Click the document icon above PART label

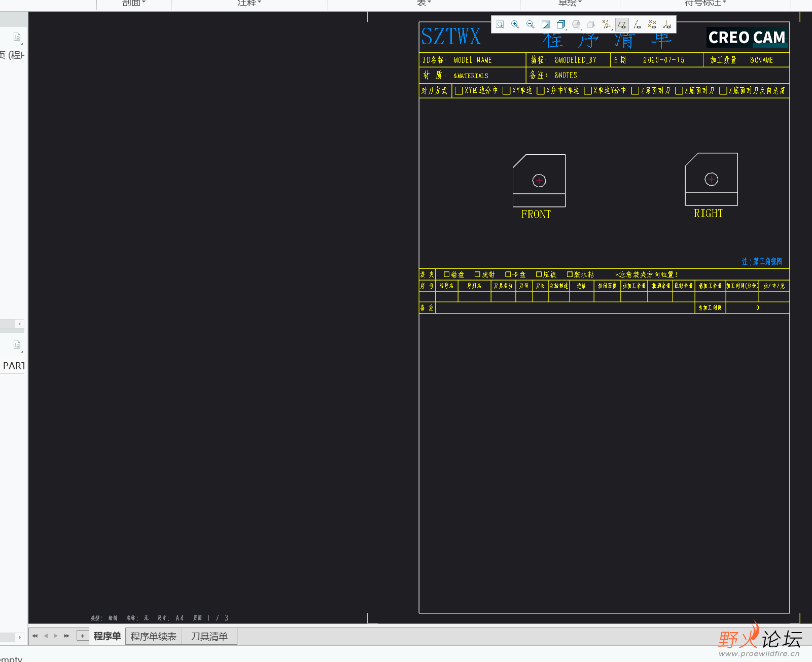click(x=17, y=345)
